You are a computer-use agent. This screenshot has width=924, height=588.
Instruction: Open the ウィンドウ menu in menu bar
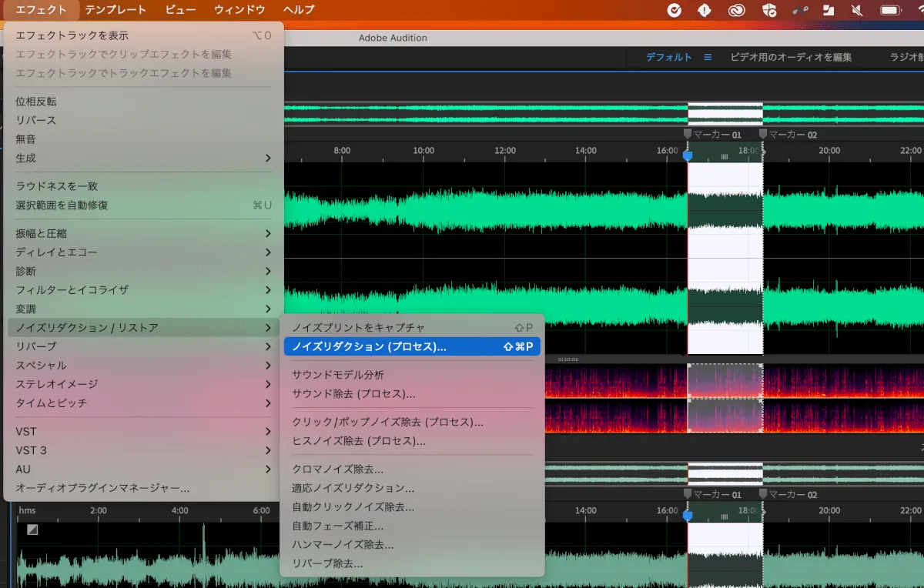(x=239, y=10)
